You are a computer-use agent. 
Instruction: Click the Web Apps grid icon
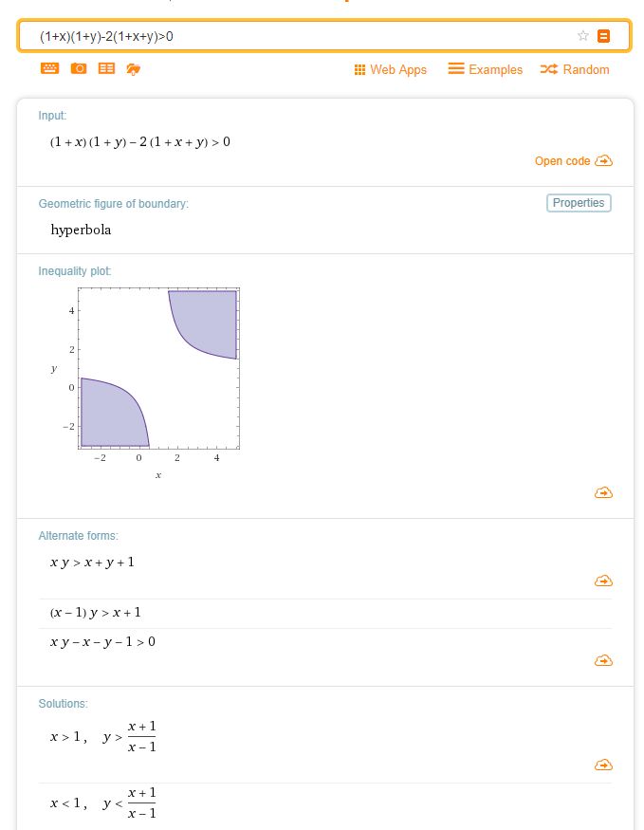tap(359, 70)
